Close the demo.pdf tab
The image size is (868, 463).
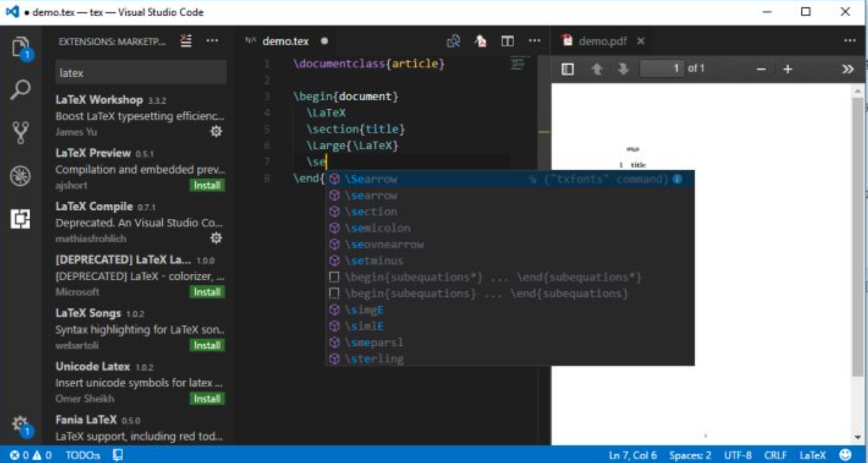pyautogui.click(x=641, y=41)
